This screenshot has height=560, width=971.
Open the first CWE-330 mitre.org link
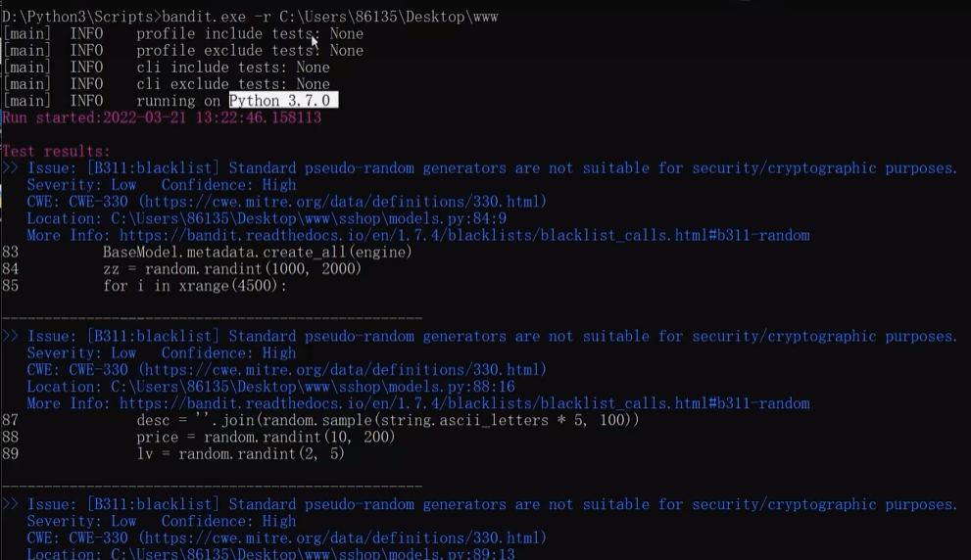click(x=343, y=202)
